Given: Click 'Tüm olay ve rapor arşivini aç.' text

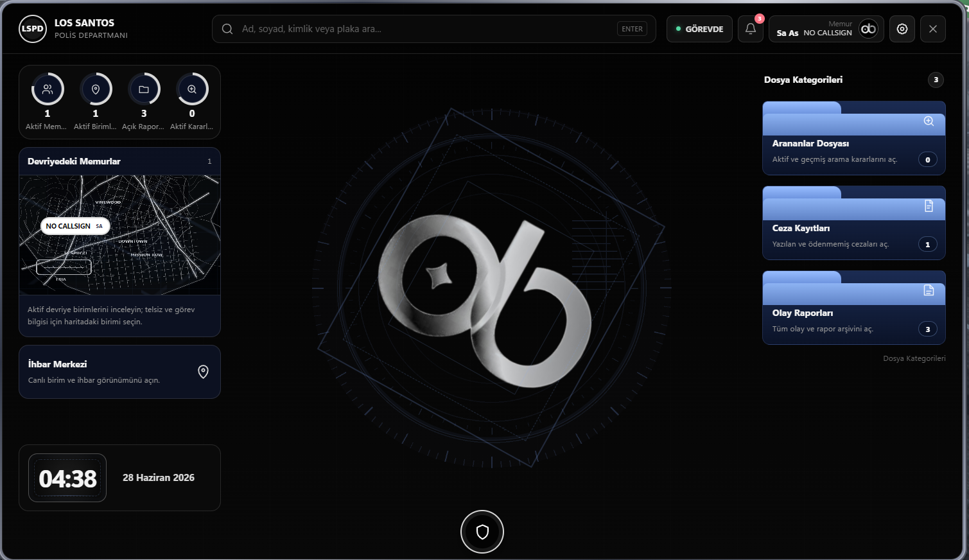Looking at the screenshot, I should tap(823, 329).
